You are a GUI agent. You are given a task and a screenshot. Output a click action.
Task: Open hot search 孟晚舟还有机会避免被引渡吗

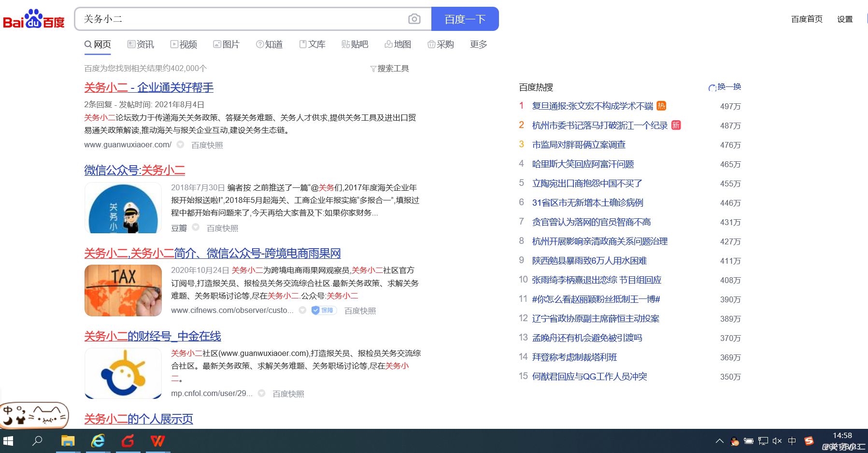(x=587, y=338)
